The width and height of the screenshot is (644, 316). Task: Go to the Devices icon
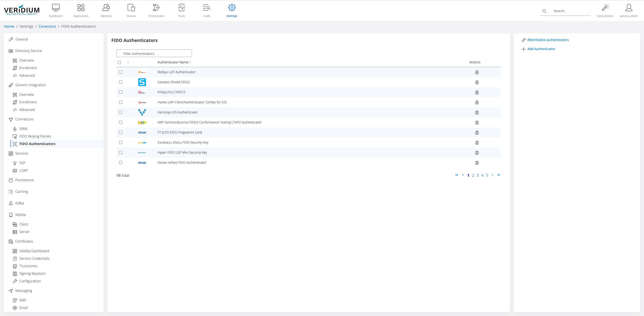pyautogui.click(x=131, y=8)
